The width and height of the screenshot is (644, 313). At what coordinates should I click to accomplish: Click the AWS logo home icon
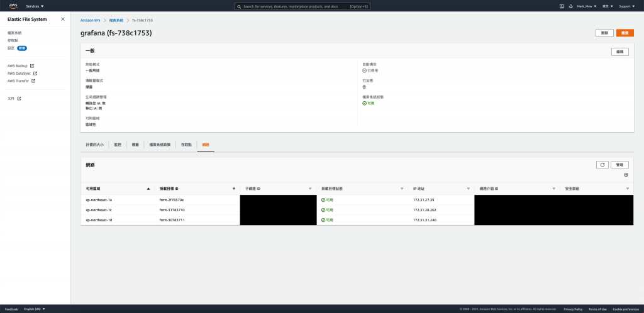point(13,6)
